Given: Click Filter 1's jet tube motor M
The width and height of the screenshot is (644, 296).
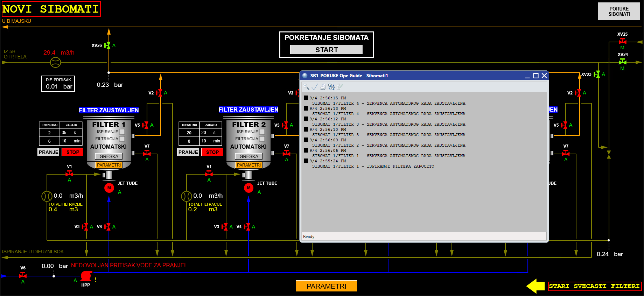Looking at the screenshot, I should 109,188.
